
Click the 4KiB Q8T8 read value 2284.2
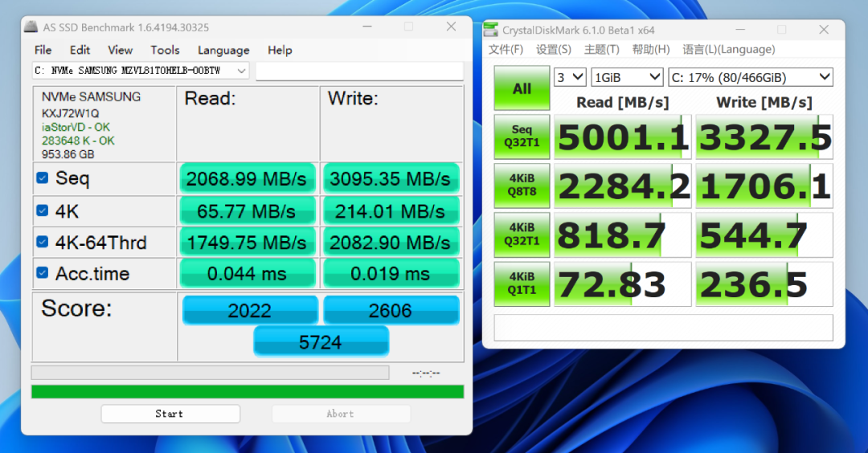pos(623,186)
